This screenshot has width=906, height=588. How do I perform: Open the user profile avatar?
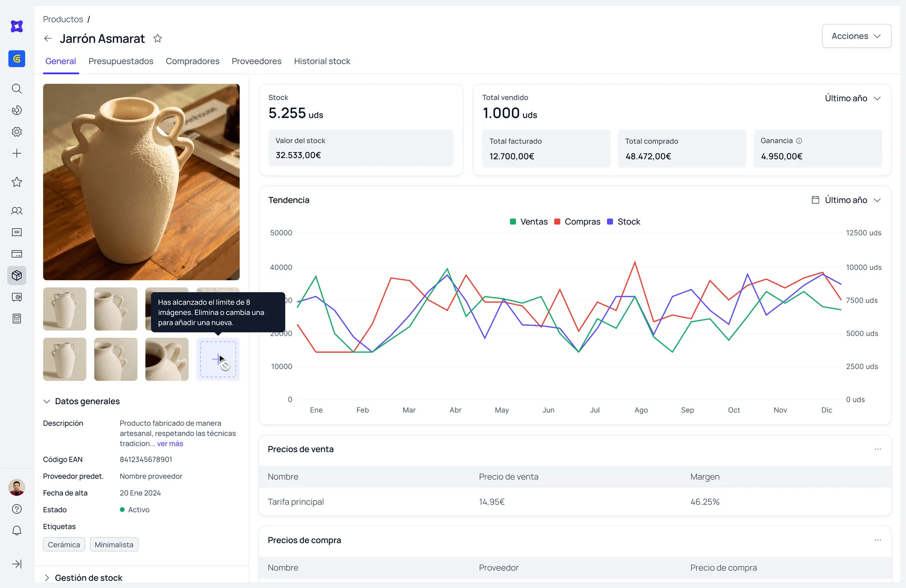pyautogui.click(x=17, y=488)
